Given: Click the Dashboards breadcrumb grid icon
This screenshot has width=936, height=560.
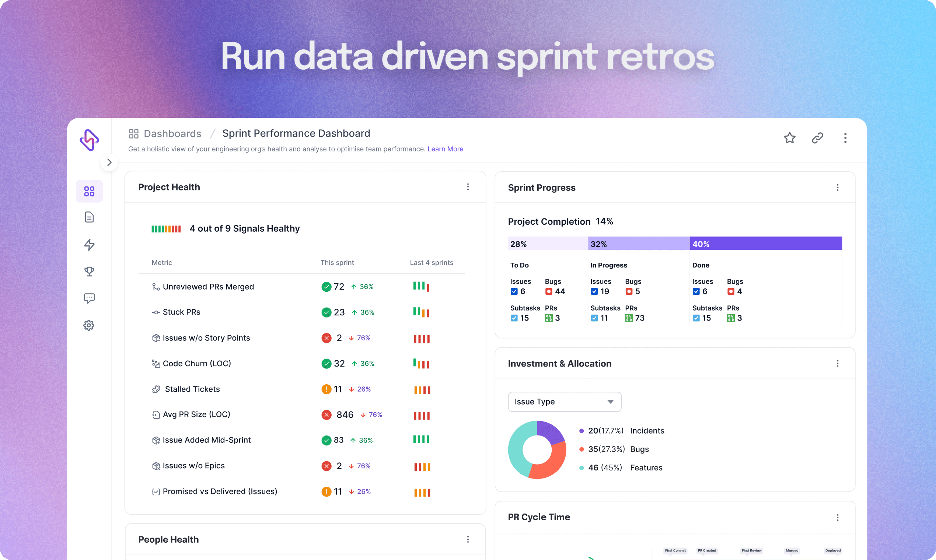Looking at the screenshot, I should pyautogui.click(x=134, y=134).
